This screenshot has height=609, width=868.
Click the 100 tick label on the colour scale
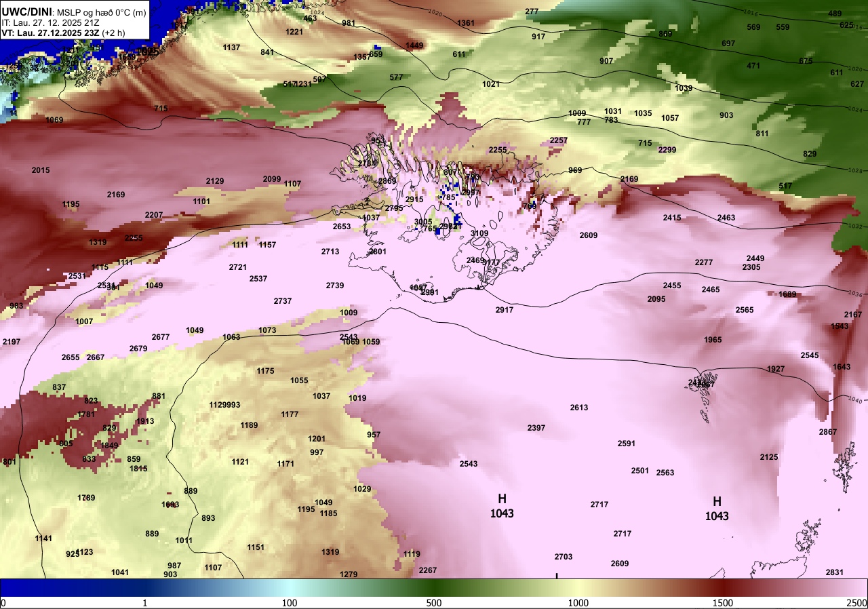tap(290, 603)
